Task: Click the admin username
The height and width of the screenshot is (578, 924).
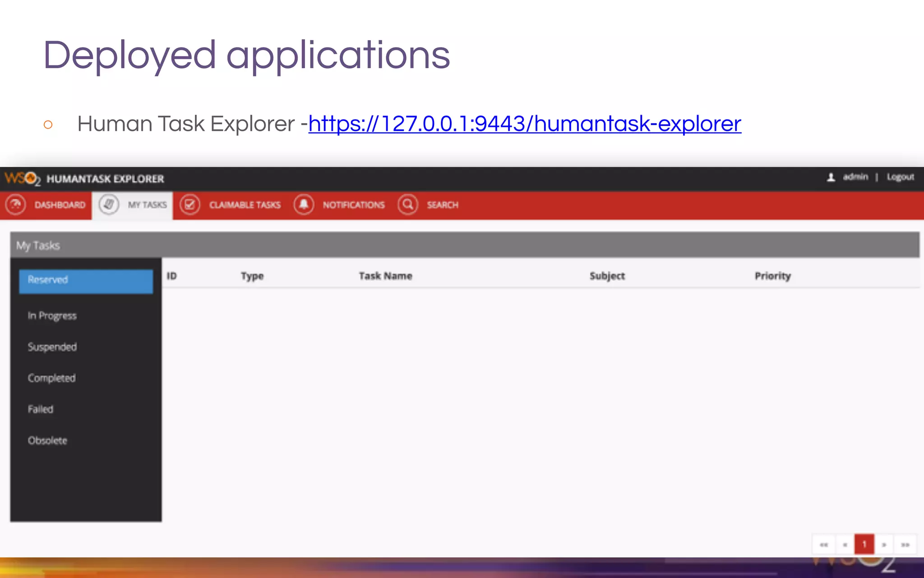Action: tap(855, 177)
